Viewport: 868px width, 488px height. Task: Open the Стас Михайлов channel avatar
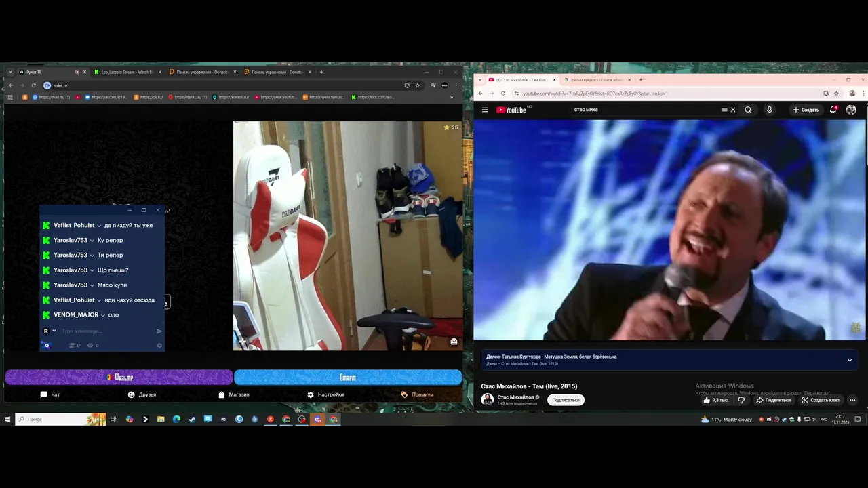(x=487, y=400)
